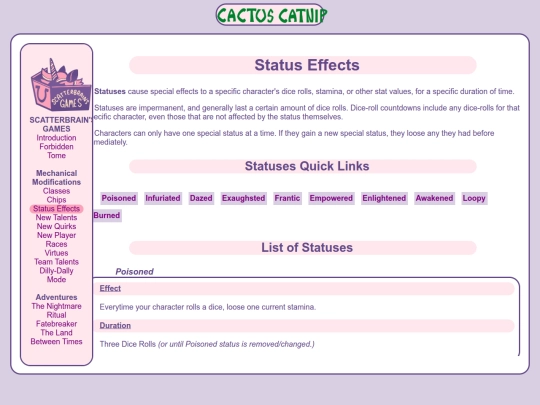The image size is (540, 405).
Task: Click the underlined Duration label
Action: click(x=115, y=326)
